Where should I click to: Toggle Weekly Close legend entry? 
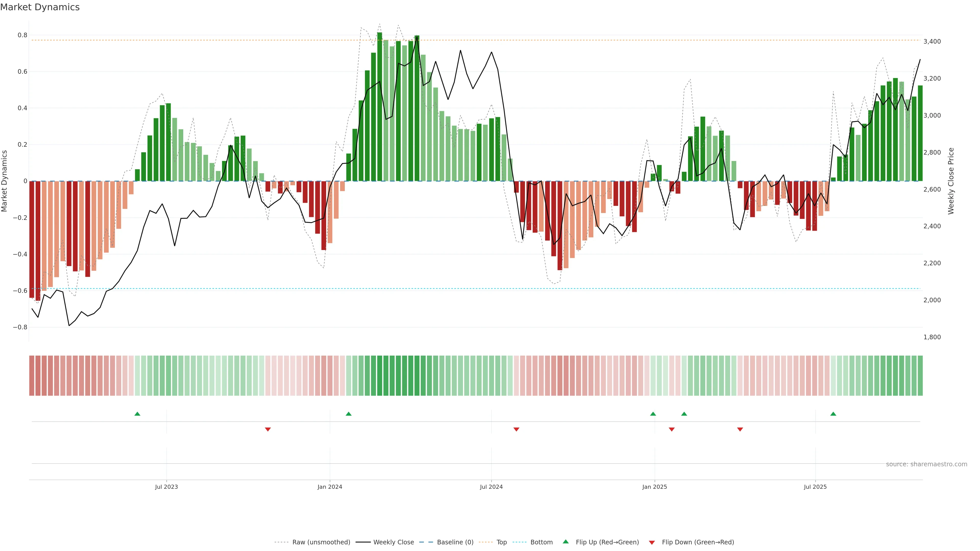[393, 542]
